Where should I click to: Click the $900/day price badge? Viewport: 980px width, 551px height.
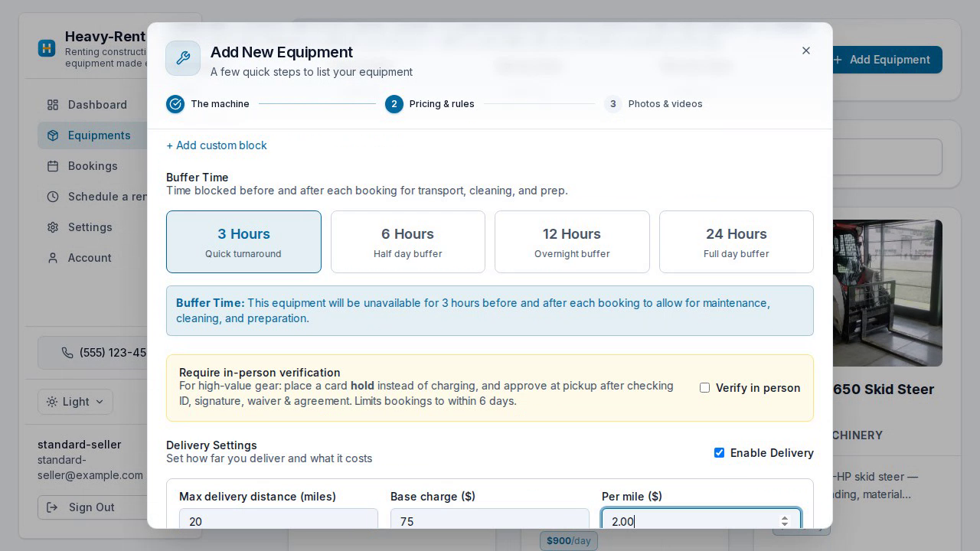568,541
